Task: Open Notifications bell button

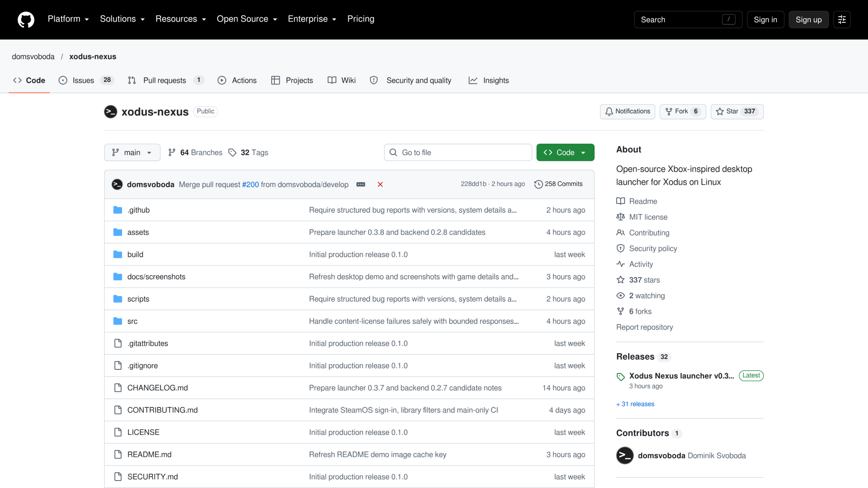Action: 627,111
